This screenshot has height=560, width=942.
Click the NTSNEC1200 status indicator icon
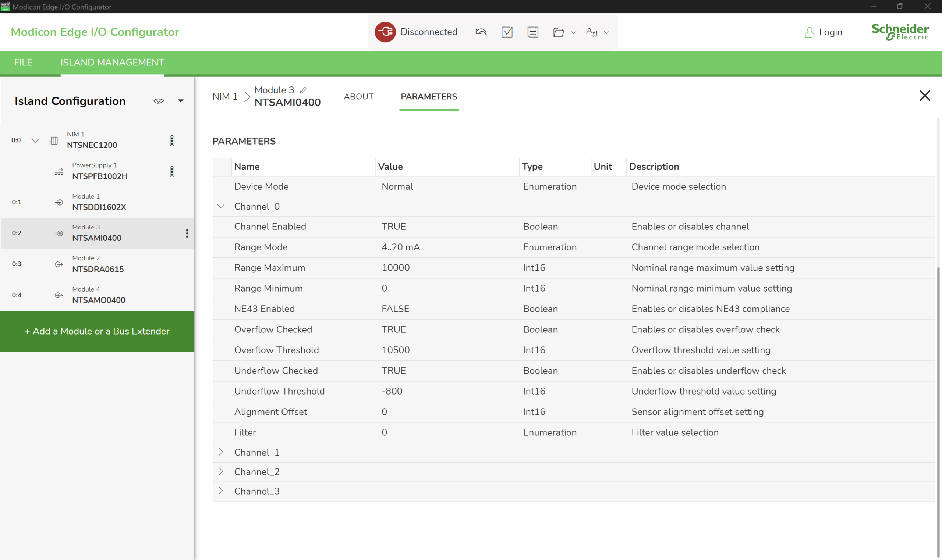172,140
